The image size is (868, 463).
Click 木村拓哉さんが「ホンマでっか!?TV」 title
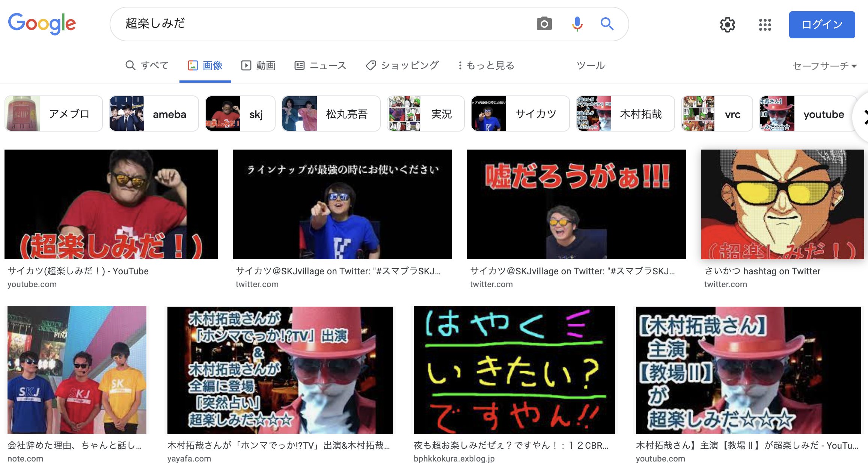[279, 445]
